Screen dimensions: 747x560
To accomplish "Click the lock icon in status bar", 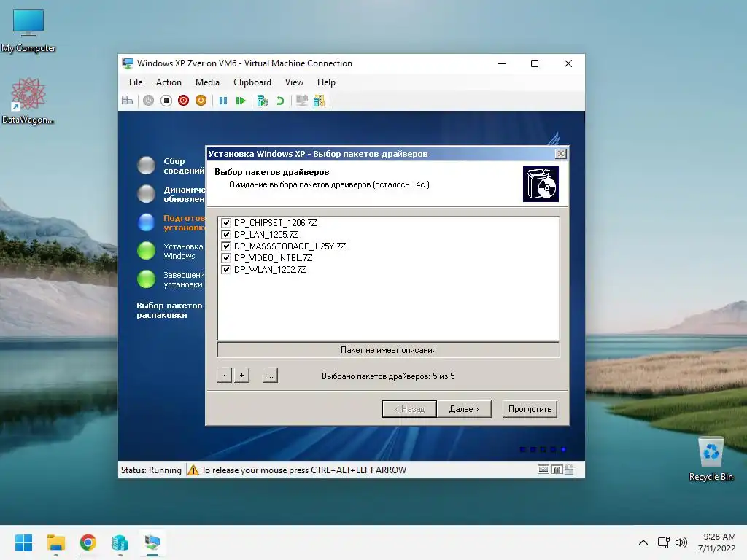I will [x=569, y=470].
